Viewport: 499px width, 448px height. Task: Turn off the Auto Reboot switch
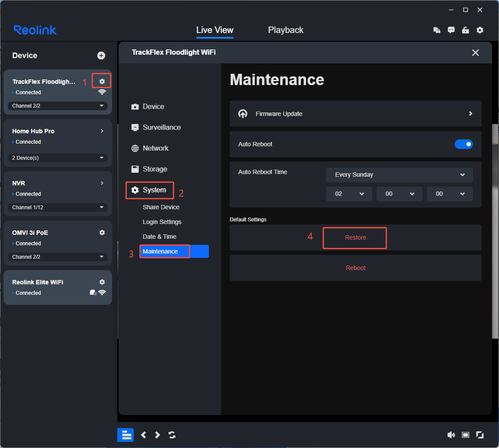464,144
